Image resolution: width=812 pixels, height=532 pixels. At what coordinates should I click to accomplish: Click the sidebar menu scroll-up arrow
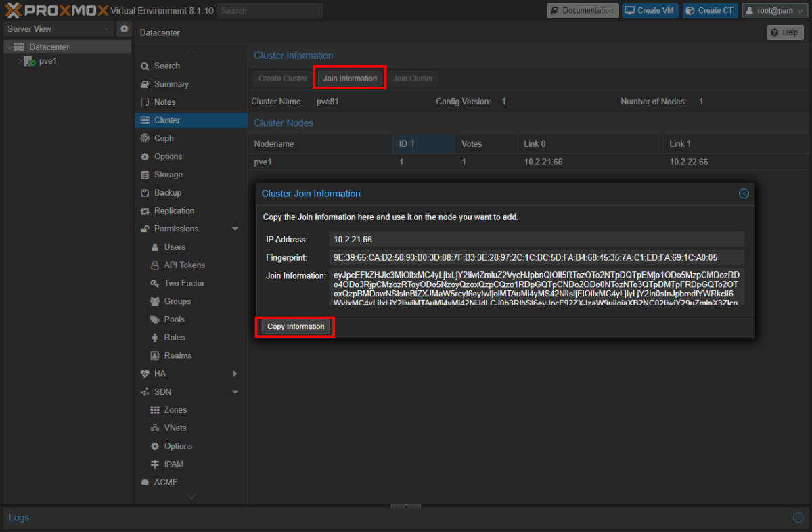click(191, 52)
